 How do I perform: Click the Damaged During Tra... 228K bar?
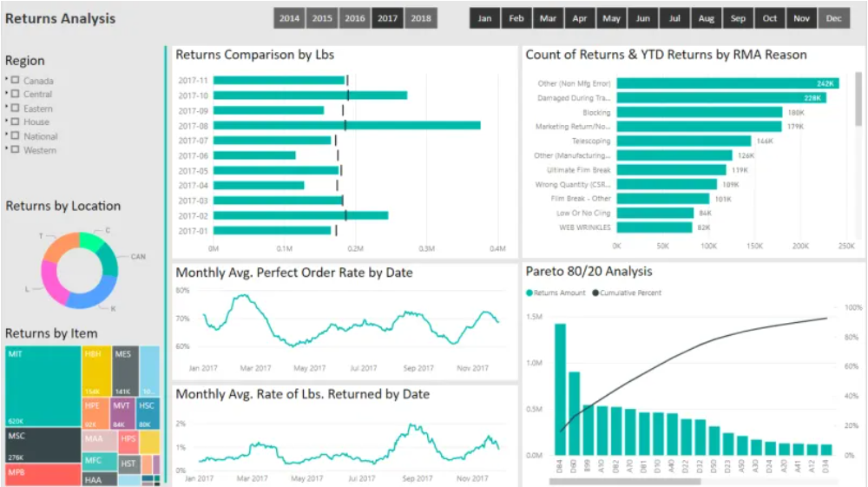[x=721, y=98]
